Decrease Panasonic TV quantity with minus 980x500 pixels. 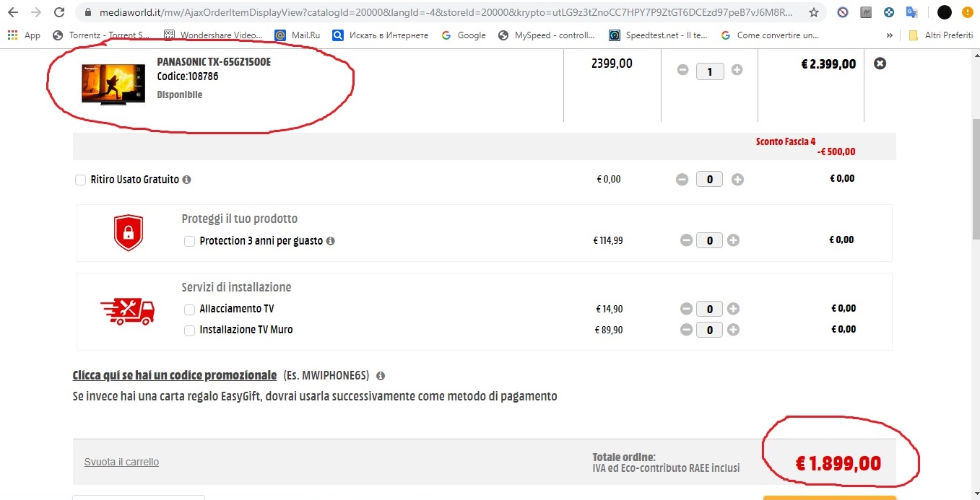(682, 70)
